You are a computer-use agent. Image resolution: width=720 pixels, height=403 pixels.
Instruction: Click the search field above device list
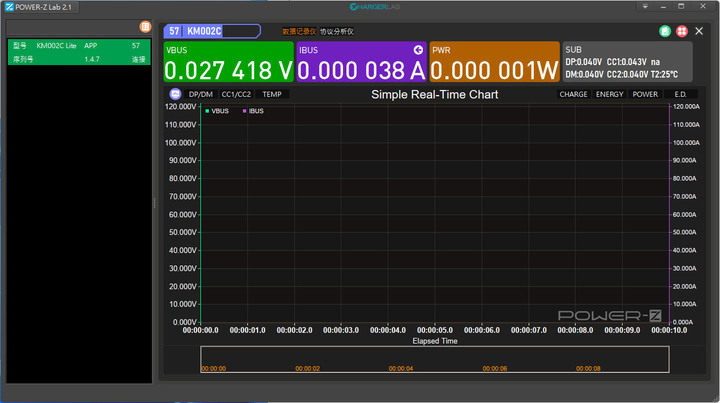point(72,28)
